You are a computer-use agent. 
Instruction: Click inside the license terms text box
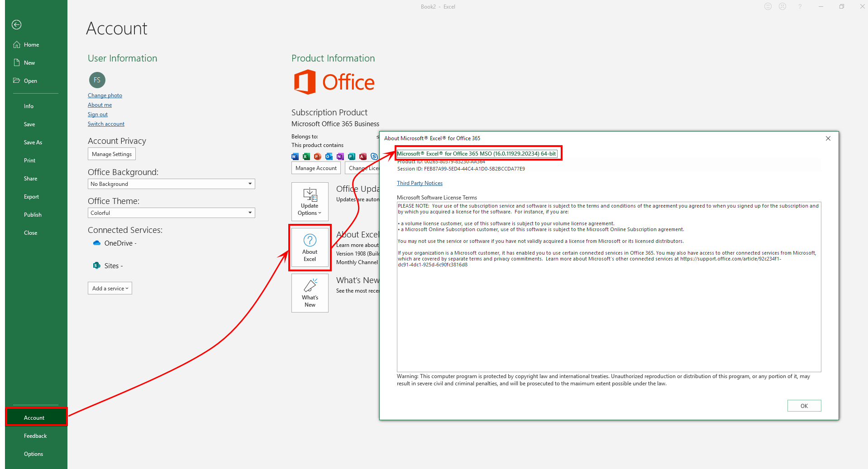pyautogui.click(x=609, y=287)
